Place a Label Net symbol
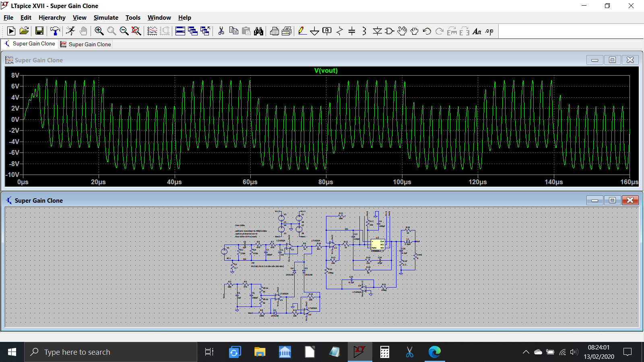 (327, 31)
